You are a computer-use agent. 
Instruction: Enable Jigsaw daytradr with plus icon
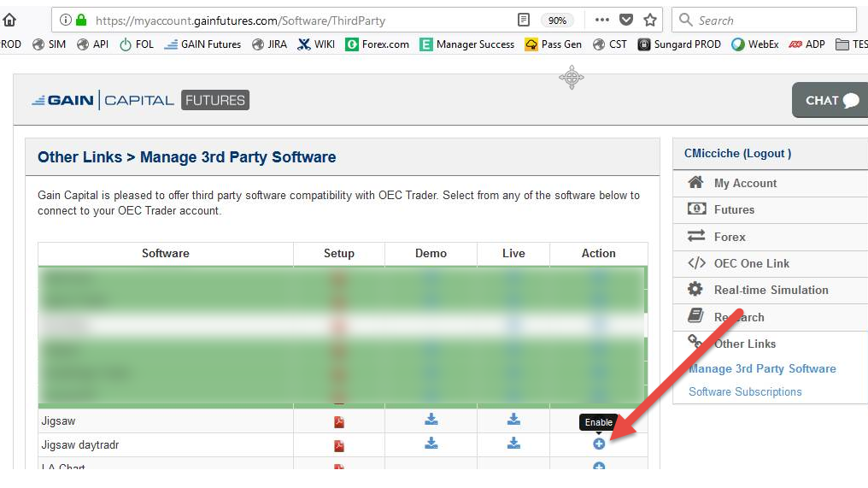pos(598,444)
